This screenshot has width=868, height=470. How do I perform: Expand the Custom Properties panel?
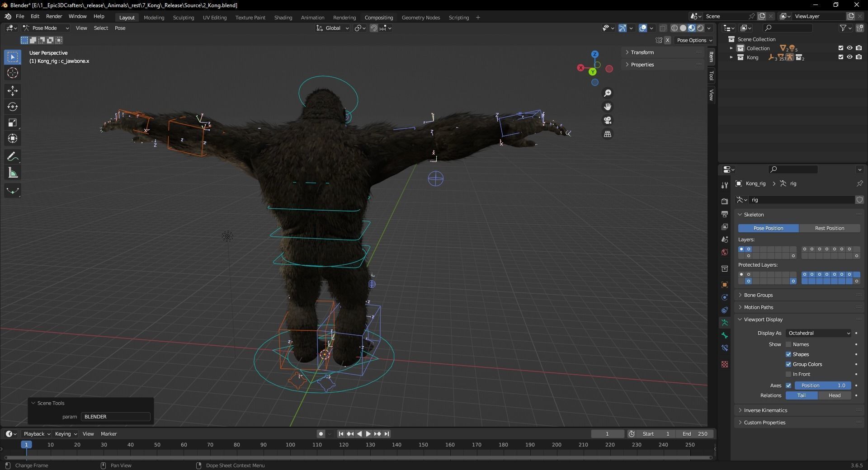(x=764, y=423)
